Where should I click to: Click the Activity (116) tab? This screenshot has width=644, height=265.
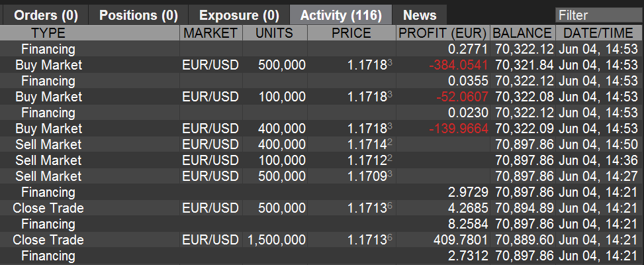coord(342,15)
